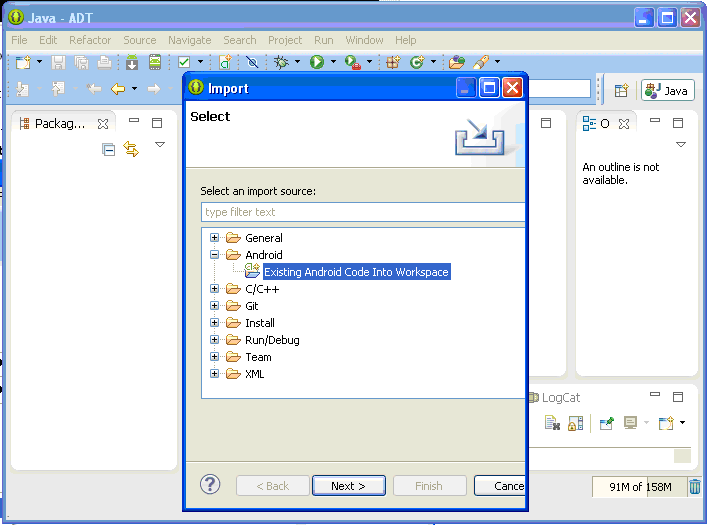Switch to the Java perspective button
Viewport: 711px width, 525px height.
pos(667,91)
